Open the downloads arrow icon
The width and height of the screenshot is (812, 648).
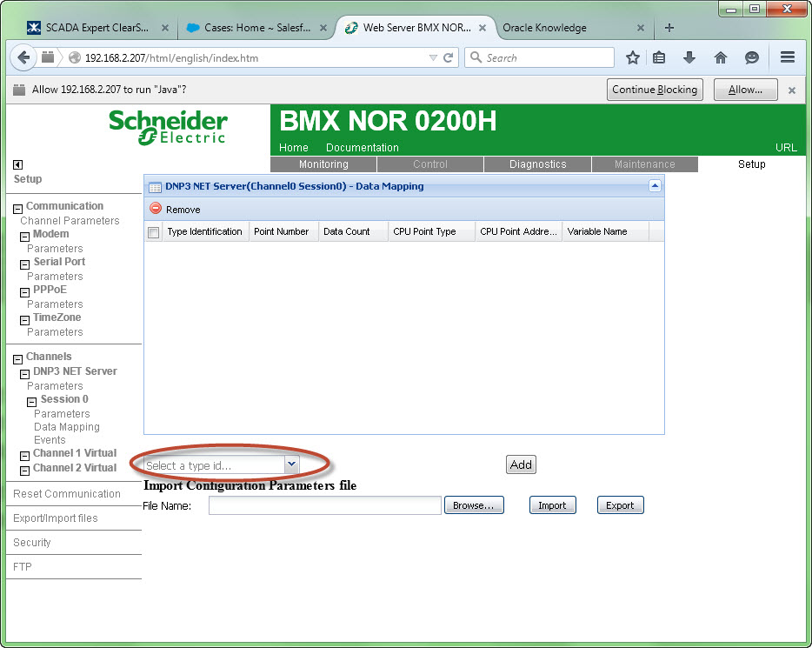pyautogui.click(x=689, y=57)
